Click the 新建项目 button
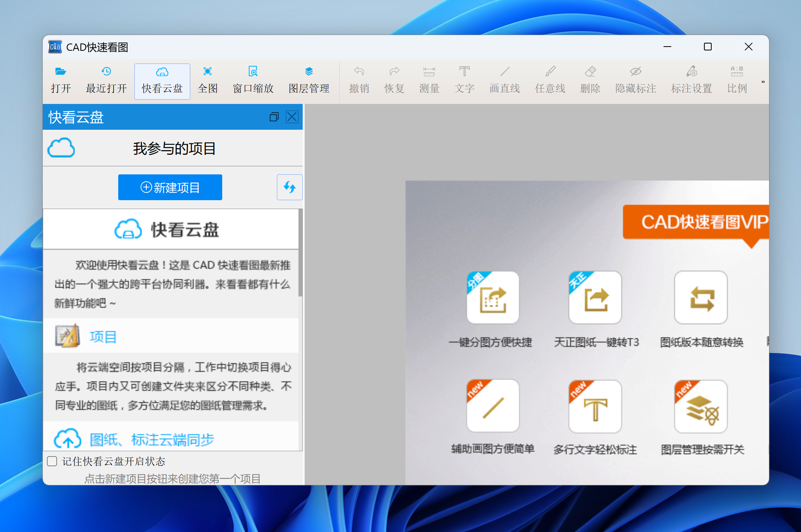The width and height of the screenshot is (801, 532). (170, 187)
